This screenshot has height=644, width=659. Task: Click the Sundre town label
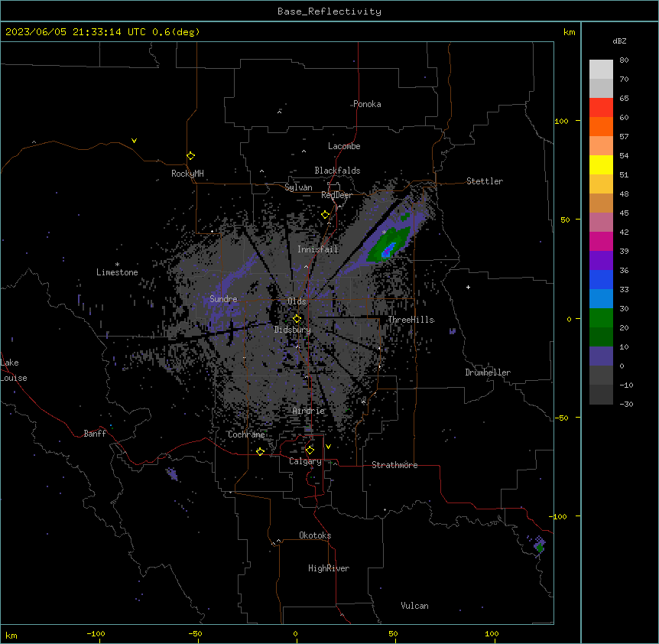[x=223, y=299]
